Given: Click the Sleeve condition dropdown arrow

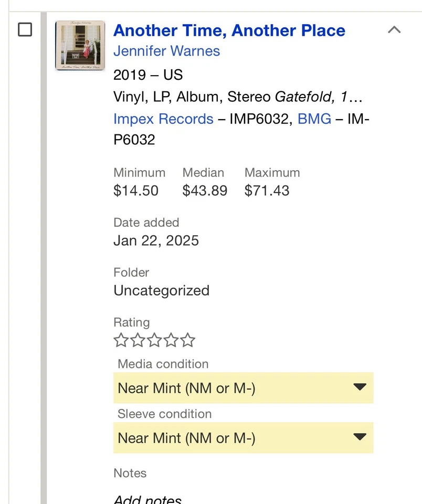Looking at the screenshot, I should coord(360,437).
